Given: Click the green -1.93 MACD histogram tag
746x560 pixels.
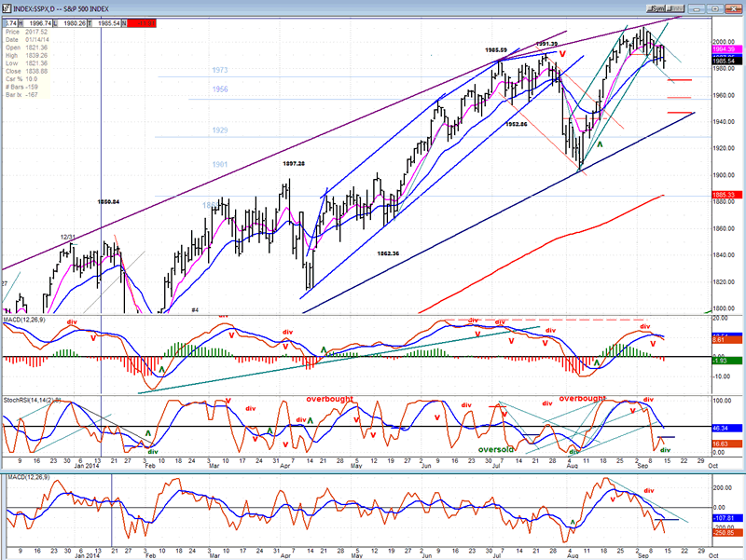Looking at the screenshot, I should (x=727, y=361).
